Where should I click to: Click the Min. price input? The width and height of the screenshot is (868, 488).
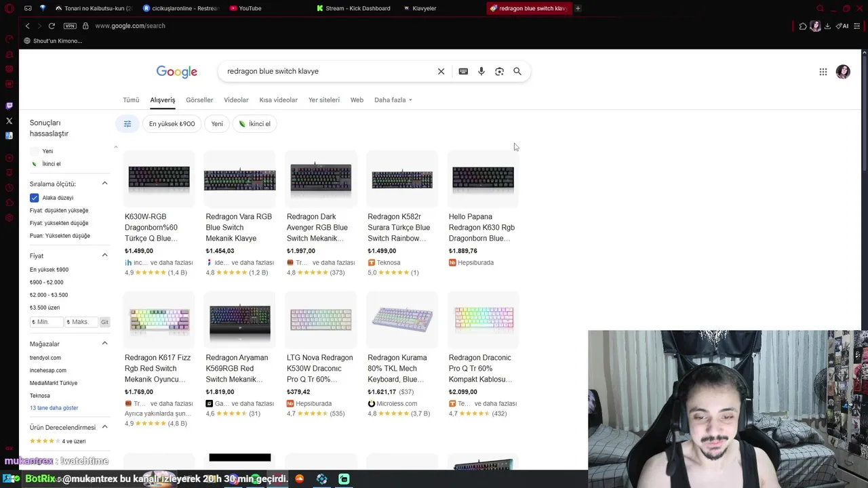pyautogui.click(x=47, y=322)
